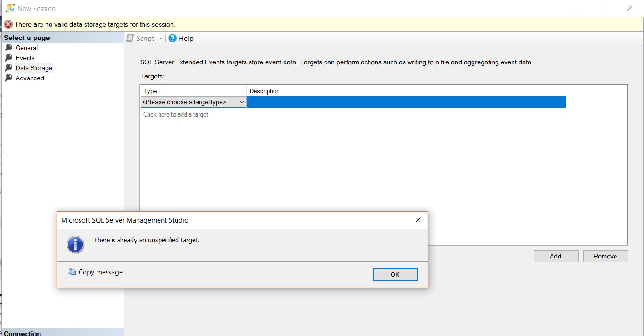Click the Script toolbar icon
The width and height of the screenshot is (644, 336).
point(131,38)
